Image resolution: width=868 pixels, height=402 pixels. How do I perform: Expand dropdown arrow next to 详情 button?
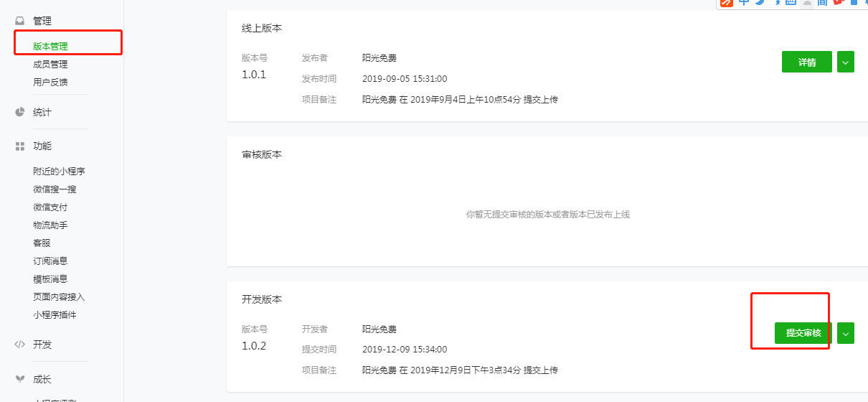[846, 62]
